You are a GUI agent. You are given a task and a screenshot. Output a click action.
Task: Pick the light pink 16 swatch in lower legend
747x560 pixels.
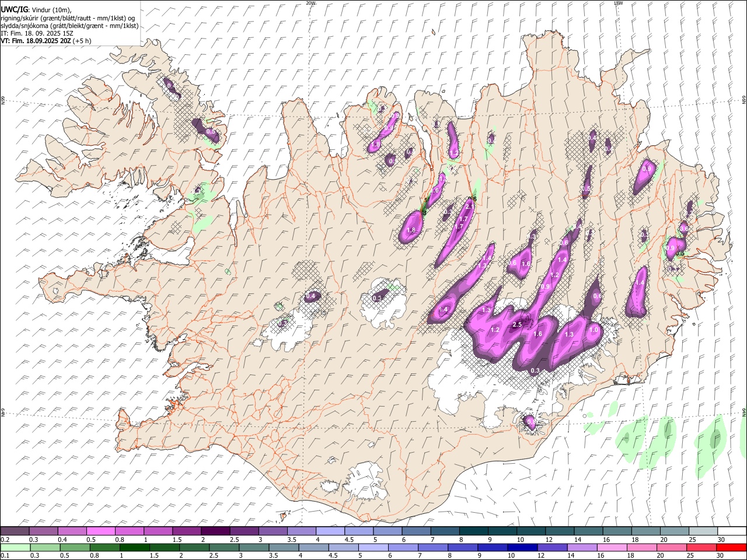(612, 547)
